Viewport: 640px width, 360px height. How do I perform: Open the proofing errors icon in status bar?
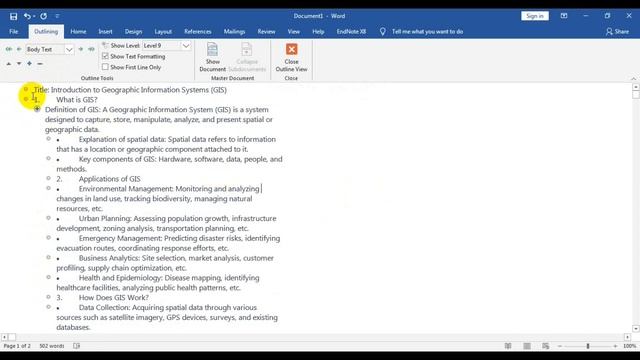77,346
